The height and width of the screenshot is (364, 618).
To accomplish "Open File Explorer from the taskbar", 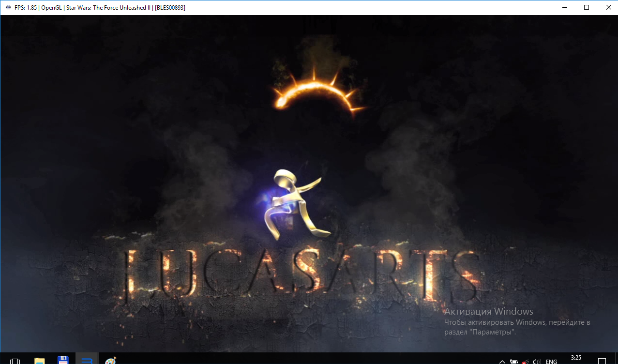I will coord(39,361).
